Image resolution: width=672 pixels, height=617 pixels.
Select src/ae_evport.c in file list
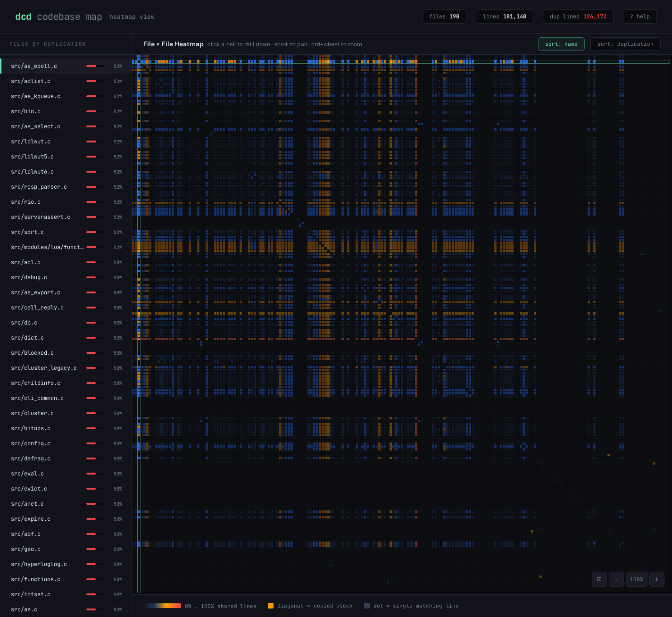[x=66, y=292]
